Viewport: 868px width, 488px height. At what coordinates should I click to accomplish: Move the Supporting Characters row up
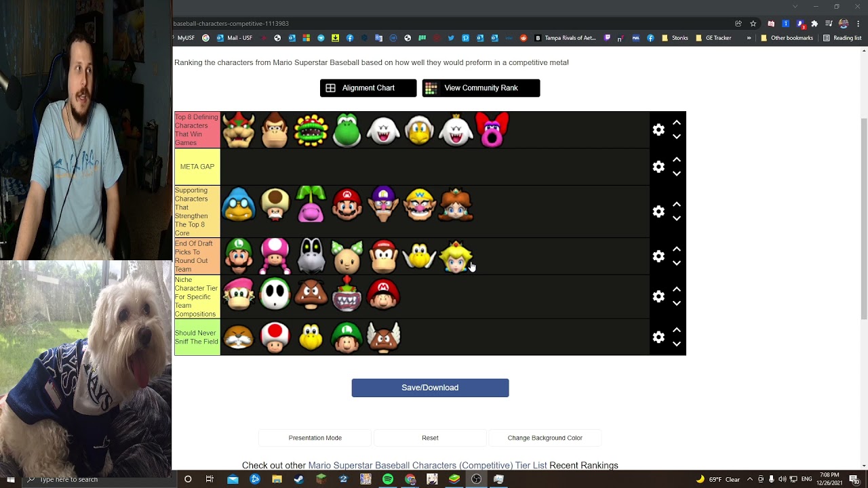[677, 205]
